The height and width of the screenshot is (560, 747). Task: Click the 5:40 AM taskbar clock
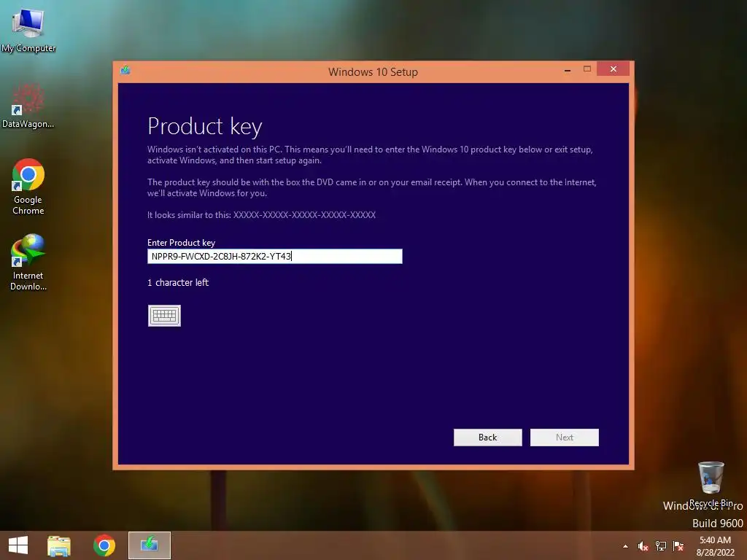(x=715, y=546)
